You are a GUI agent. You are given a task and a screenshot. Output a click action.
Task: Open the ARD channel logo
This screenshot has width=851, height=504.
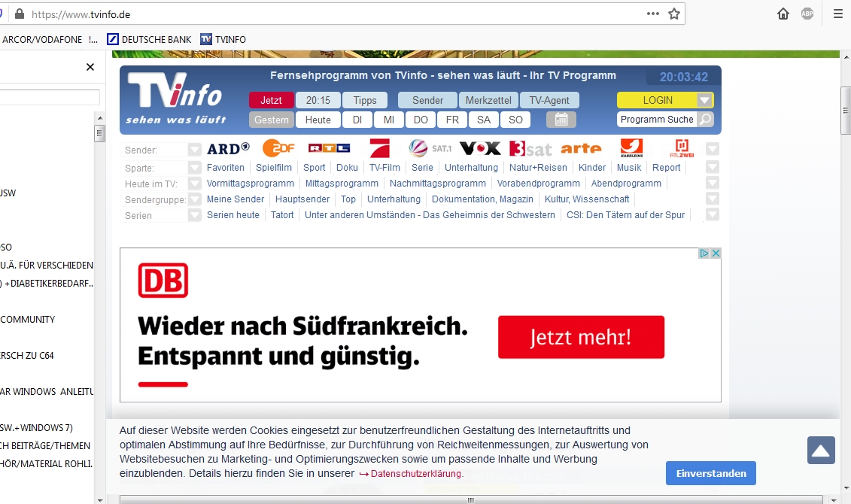(x=228, y=148)
